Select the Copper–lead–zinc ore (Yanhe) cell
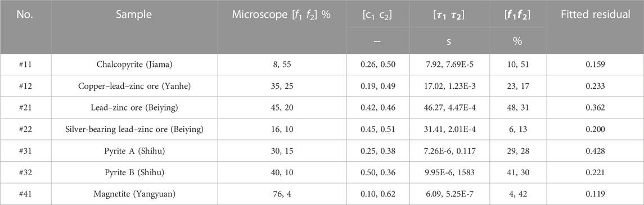This screenshot has width=644, height=205. [x=134, y=86]
